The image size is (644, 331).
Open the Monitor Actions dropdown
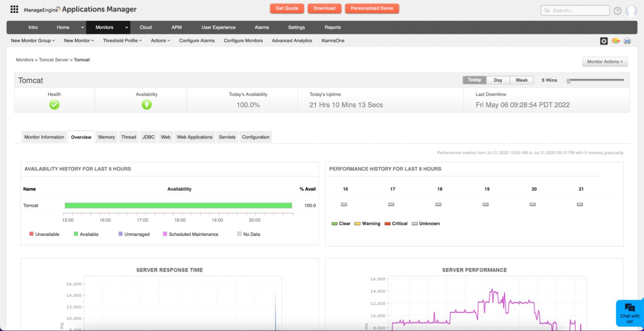pos(605,62)
